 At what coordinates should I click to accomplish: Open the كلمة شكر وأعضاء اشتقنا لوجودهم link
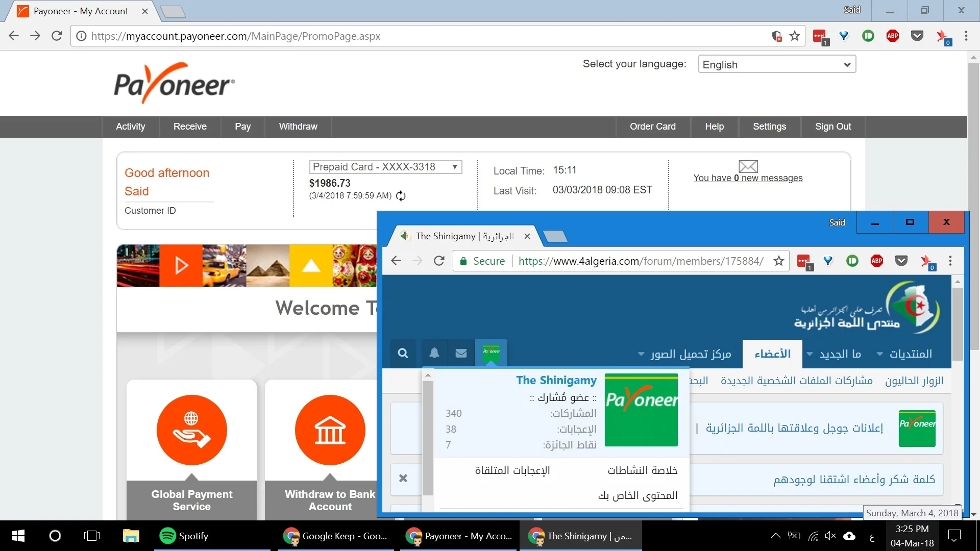[854, 479]
